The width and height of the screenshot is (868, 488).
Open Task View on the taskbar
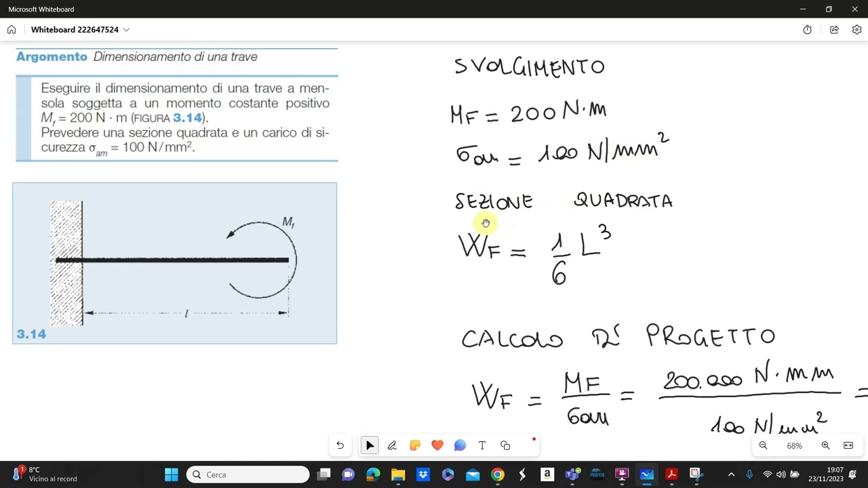click(324, 474)
